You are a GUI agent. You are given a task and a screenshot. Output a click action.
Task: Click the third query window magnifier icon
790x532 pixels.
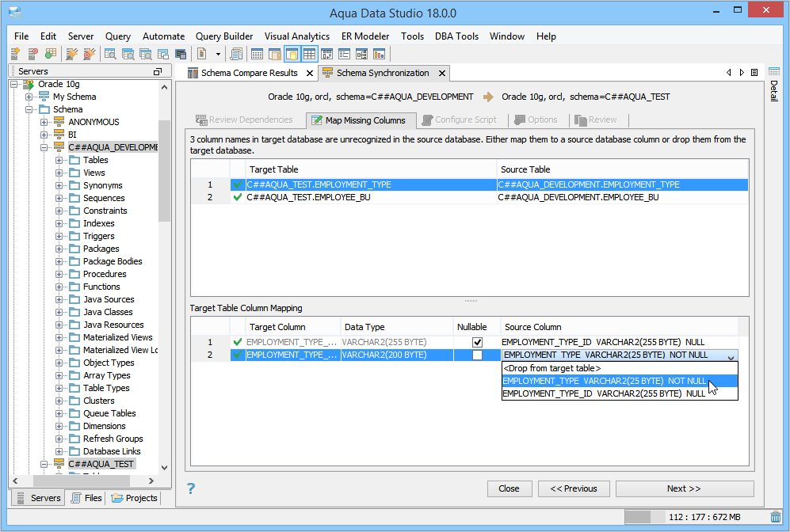pyautogui.click(x=146, y=53)
